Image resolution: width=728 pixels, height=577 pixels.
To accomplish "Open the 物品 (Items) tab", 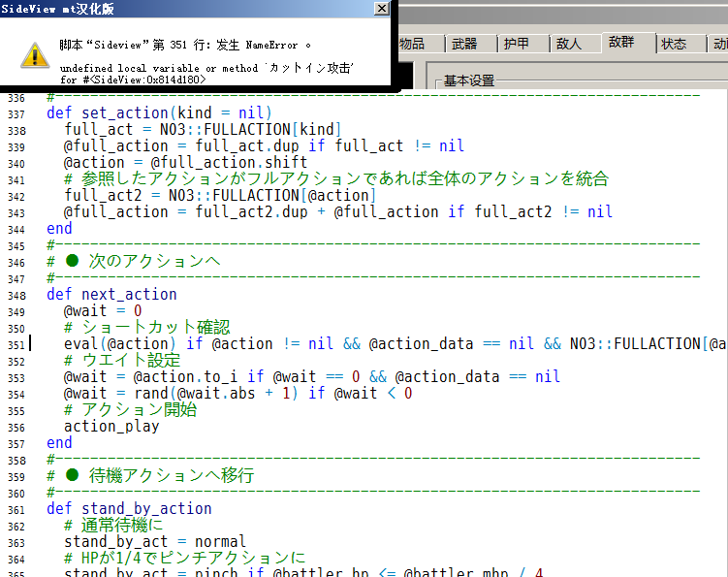I will (412, 44).
